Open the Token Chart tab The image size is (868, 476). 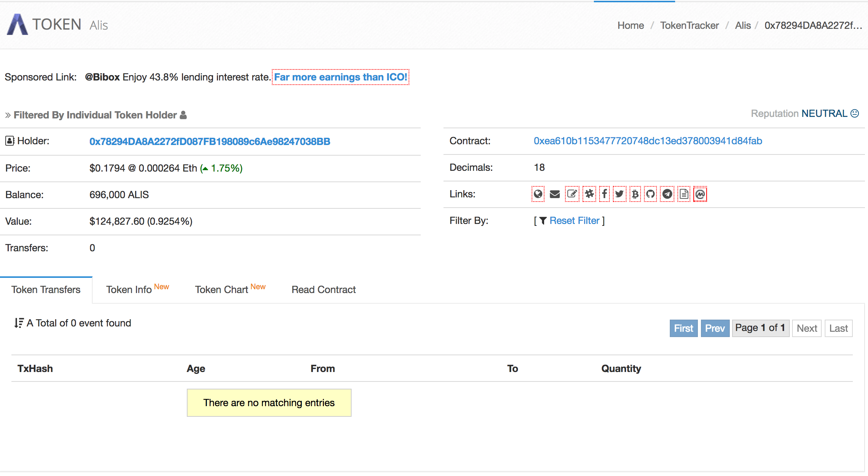[x=222, y=290]
